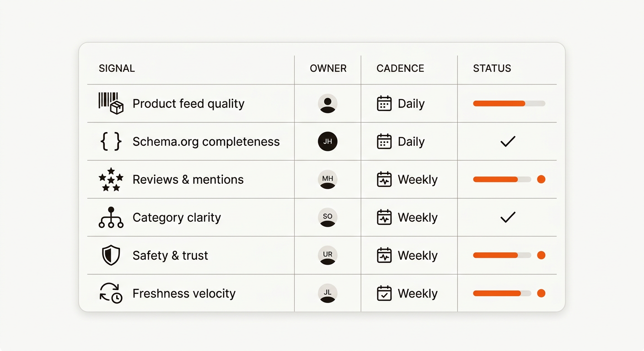Viewport: 644px width, 351px height.
Task: Open the JH owner avatar
Action: [327, 142]
